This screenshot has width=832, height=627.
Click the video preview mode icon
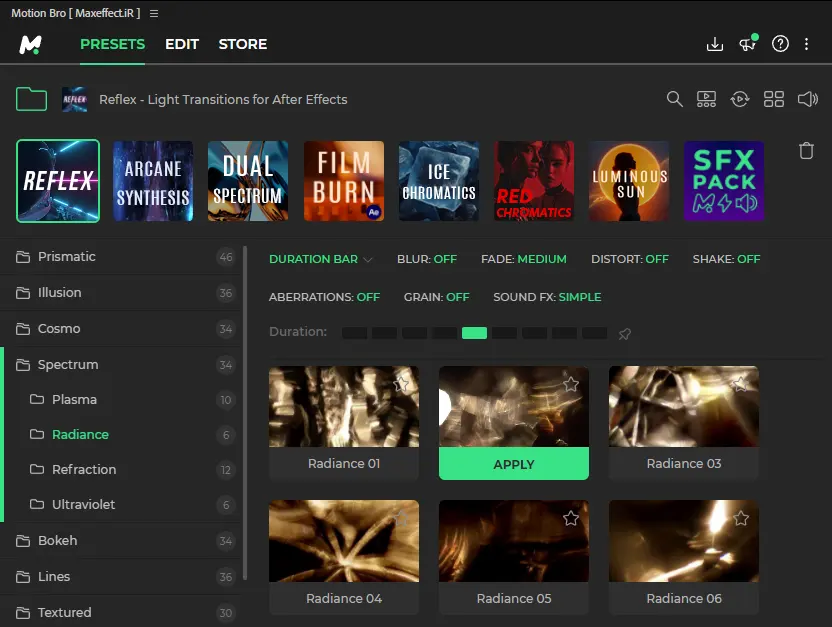[706, 99]
